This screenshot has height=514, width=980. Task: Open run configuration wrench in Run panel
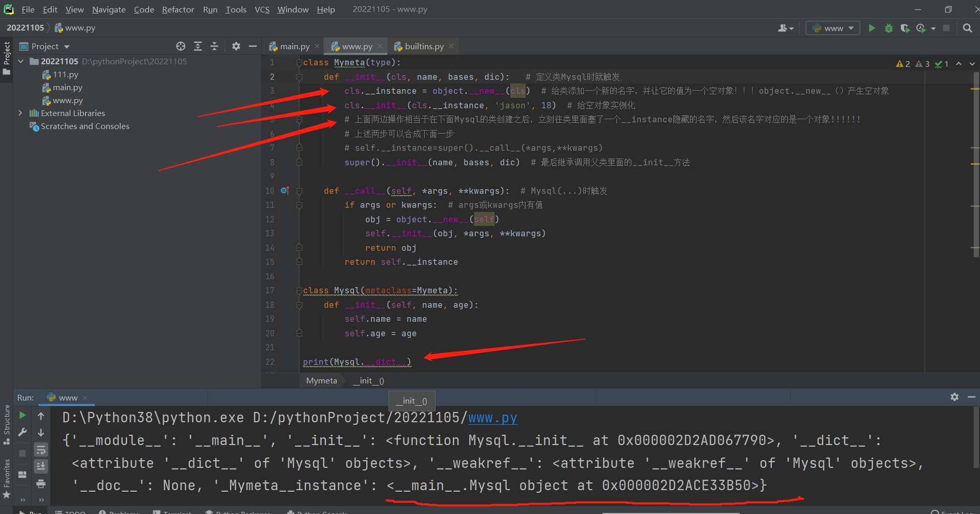pyautogui.click(x=22, y=432)
